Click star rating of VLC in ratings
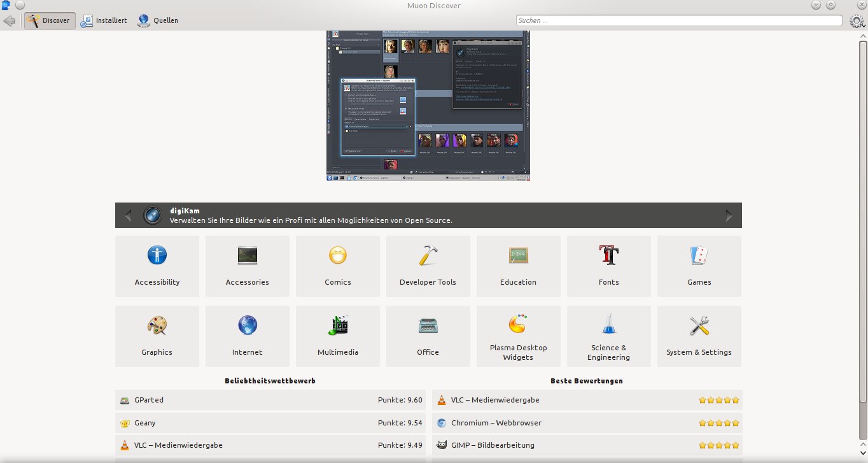 tap(719, 401)
